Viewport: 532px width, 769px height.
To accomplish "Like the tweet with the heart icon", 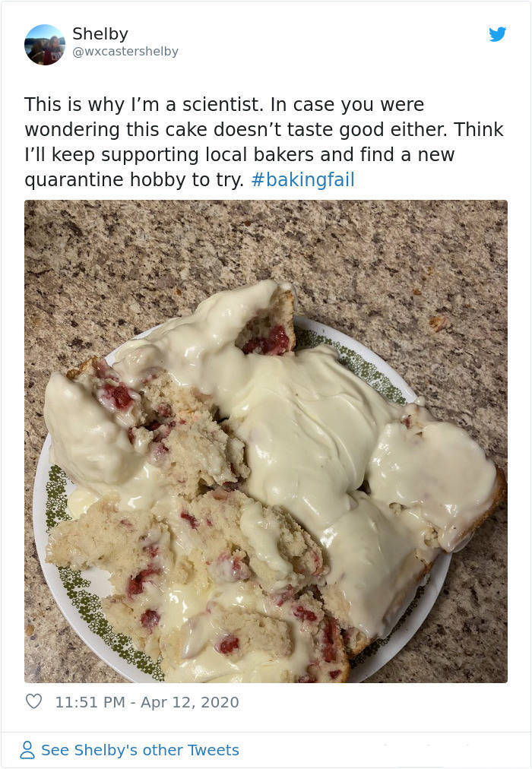I will (x=34, y=701).
